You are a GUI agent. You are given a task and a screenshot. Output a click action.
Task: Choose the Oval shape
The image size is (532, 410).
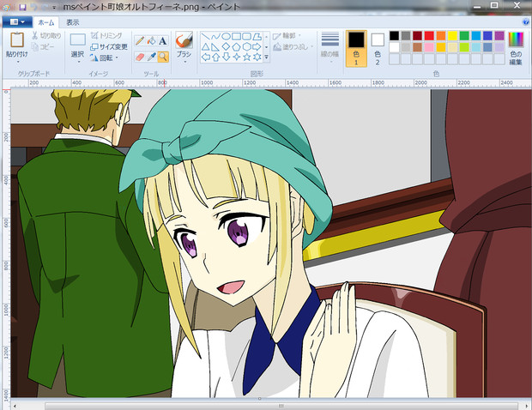[x=227, y=36]
